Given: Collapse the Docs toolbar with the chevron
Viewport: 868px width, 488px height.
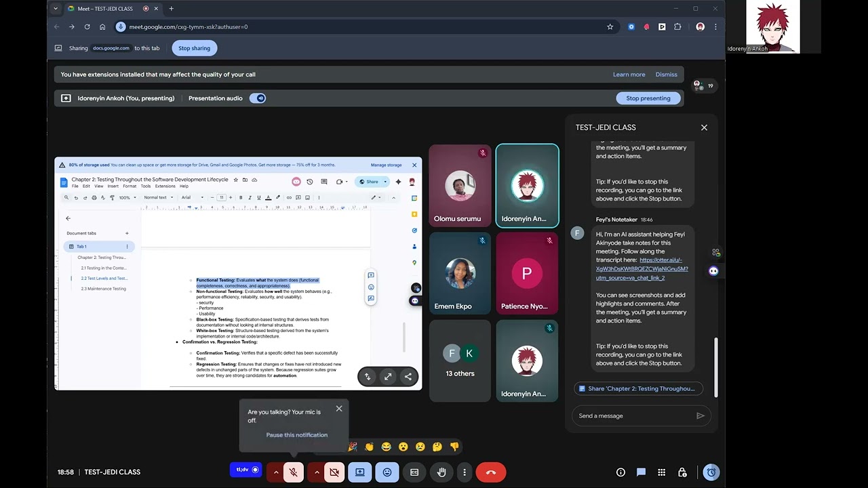Looking at the screenshot, I should pos(393,198).
